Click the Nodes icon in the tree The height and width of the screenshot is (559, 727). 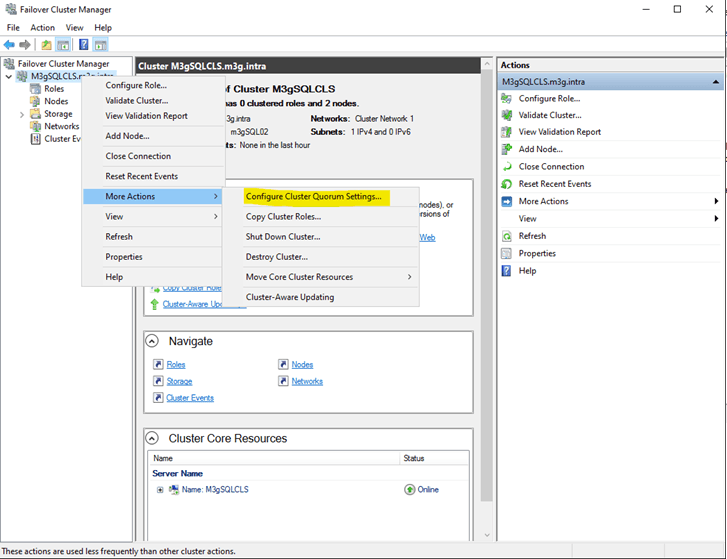tap(35, 101)
